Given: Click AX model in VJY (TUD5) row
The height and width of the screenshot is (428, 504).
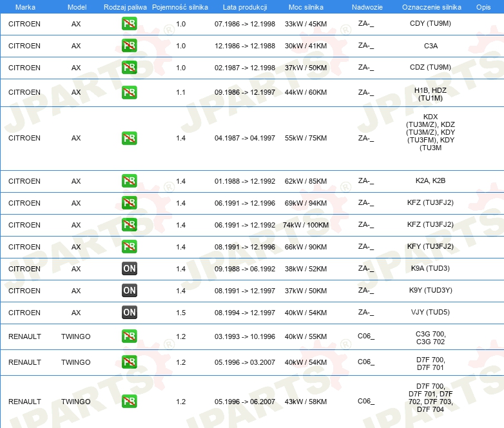Looking at the screenshot, I should click(x=76, y=313).
